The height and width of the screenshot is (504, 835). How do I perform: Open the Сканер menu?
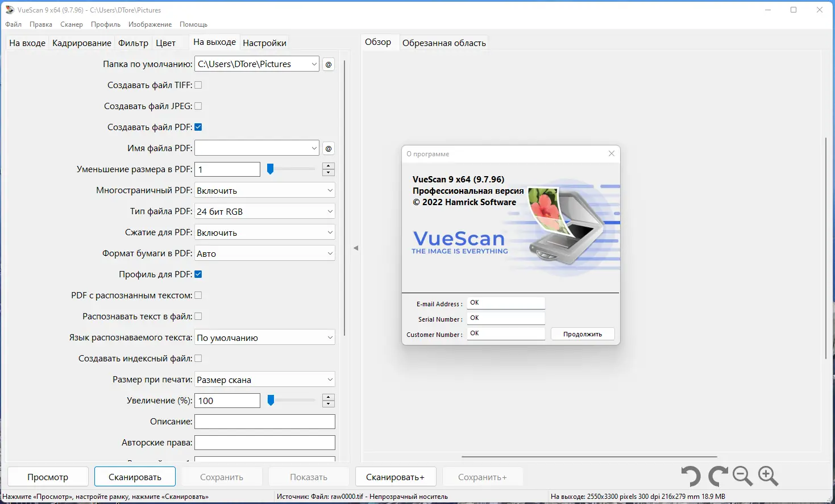coord(71,24)
